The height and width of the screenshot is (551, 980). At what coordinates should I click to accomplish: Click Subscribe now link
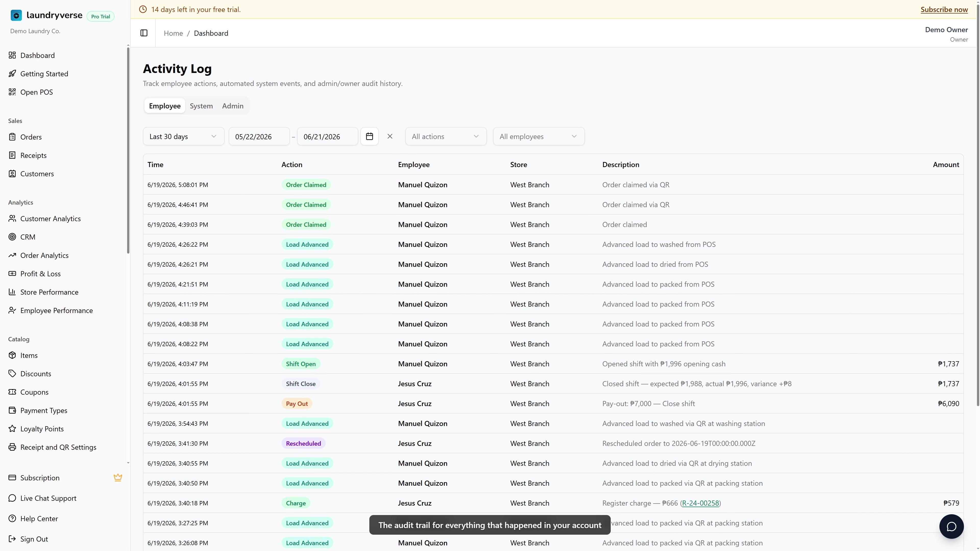[x=944, y=9]
